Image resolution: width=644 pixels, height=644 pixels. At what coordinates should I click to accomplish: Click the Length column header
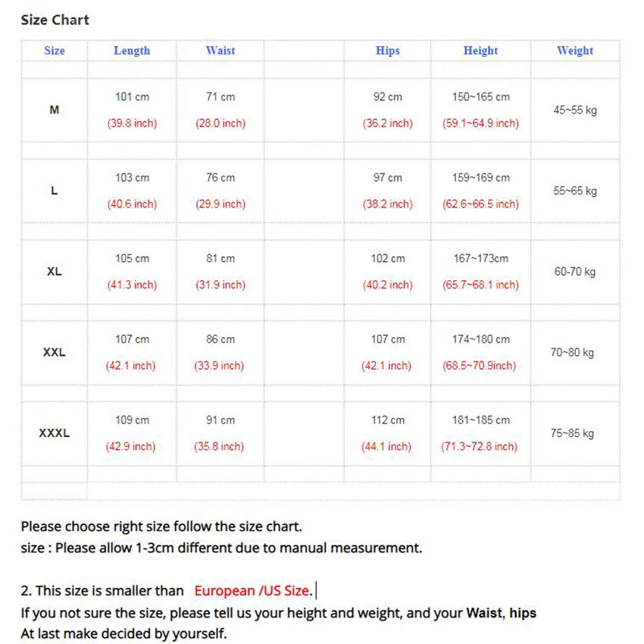tap(132, 51)
